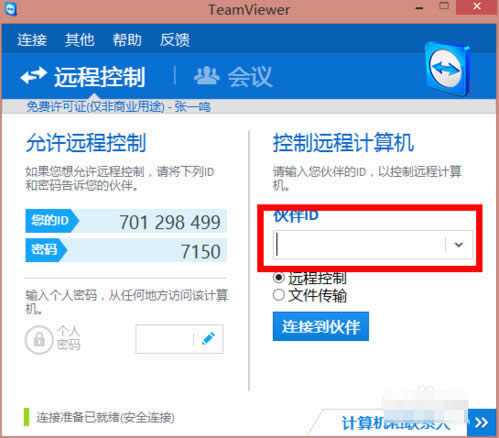Click the 连接到伙伴 button
This screenshot has width=499, height=438.
321,326
